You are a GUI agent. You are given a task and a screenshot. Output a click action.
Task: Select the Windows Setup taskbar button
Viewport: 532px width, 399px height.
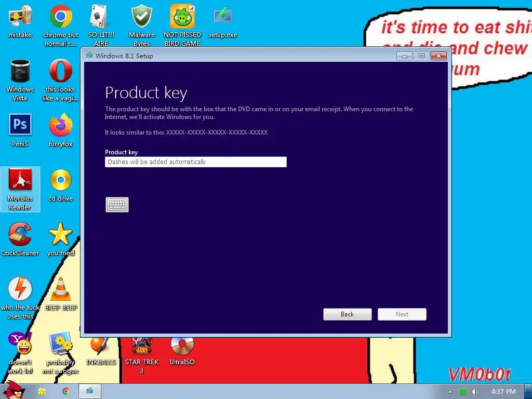[x=89, y=391]
